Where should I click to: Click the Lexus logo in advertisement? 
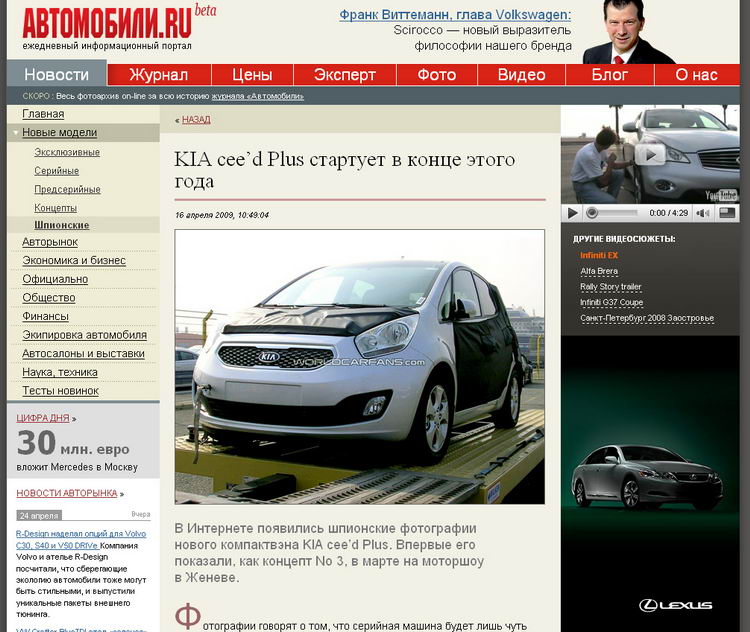(676, 605)
